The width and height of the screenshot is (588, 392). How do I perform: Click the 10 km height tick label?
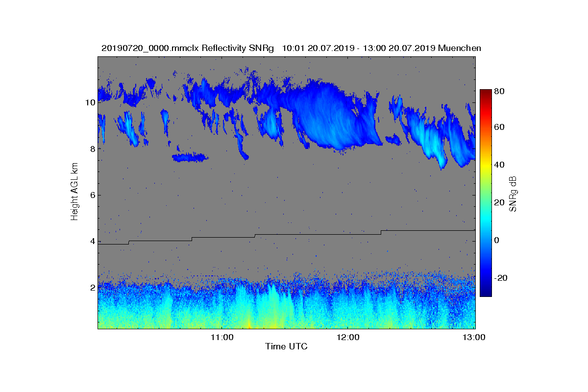90,102
